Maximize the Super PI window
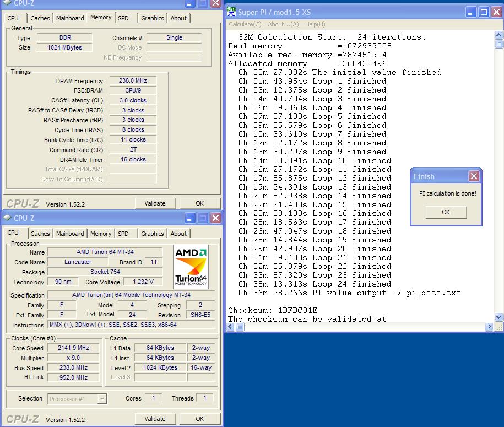Screen dimensions: 504x427 point(484,12)
